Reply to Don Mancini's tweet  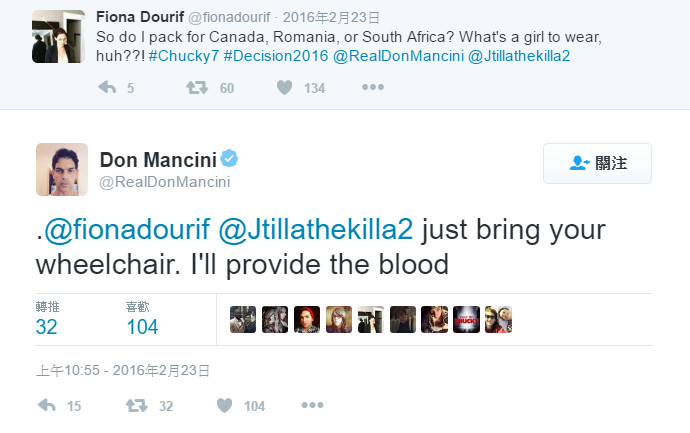(46, 405)
